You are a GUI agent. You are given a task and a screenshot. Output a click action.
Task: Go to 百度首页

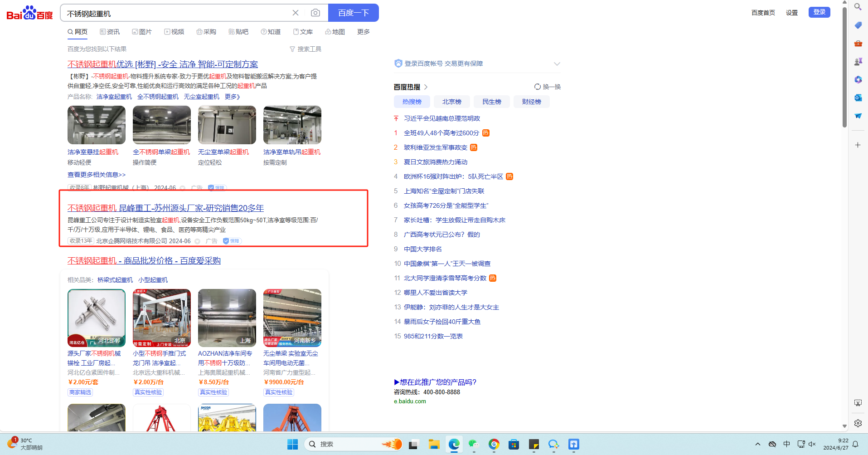(763, 13)
